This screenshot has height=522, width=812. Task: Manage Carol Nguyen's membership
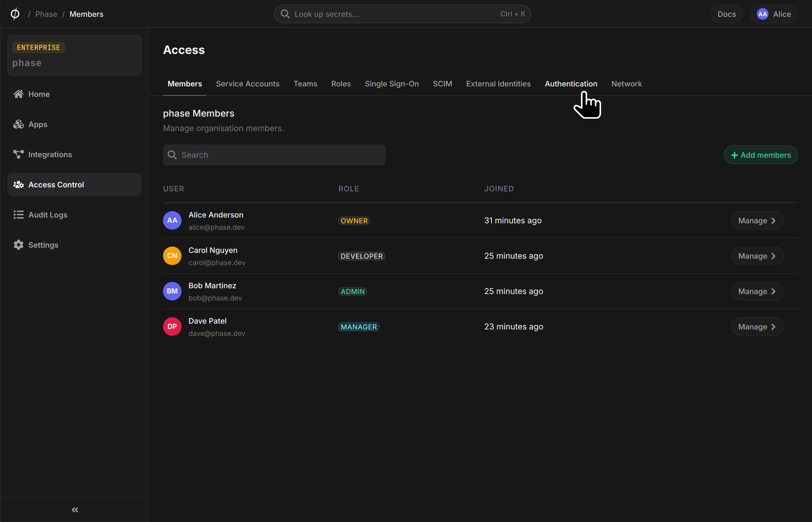757,256
